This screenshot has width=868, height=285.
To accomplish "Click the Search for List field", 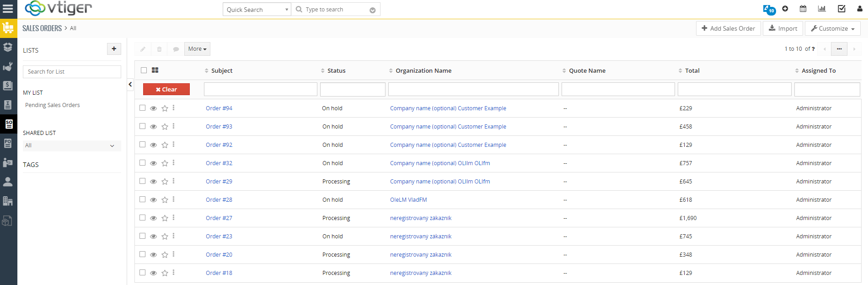I will pos(72,72).
